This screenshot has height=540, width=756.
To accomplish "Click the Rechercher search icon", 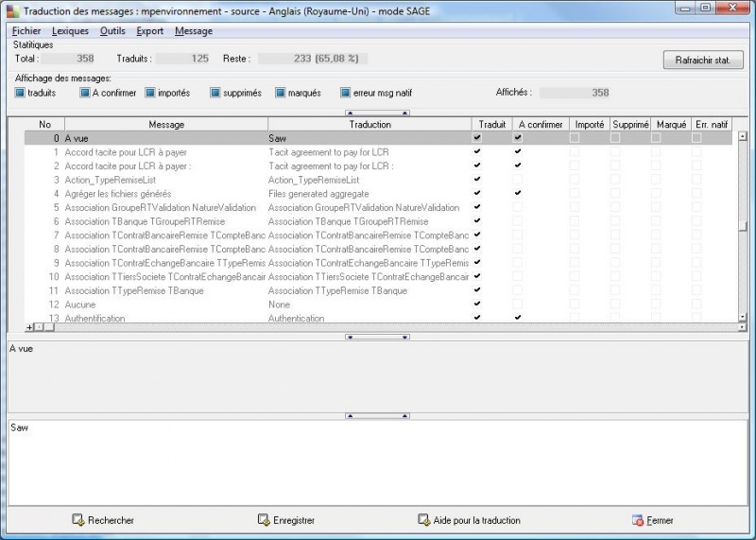I will pos(78,520).
